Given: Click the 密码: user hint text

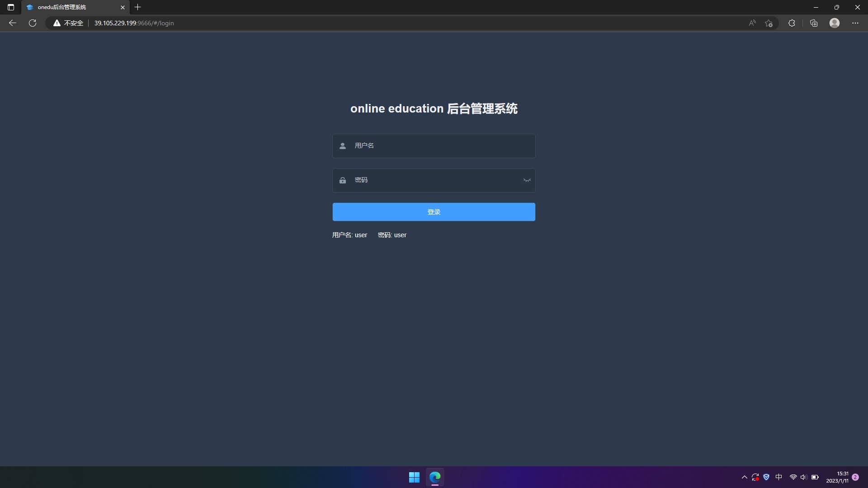Looking at the screenshot, I should tap(392, 235).
